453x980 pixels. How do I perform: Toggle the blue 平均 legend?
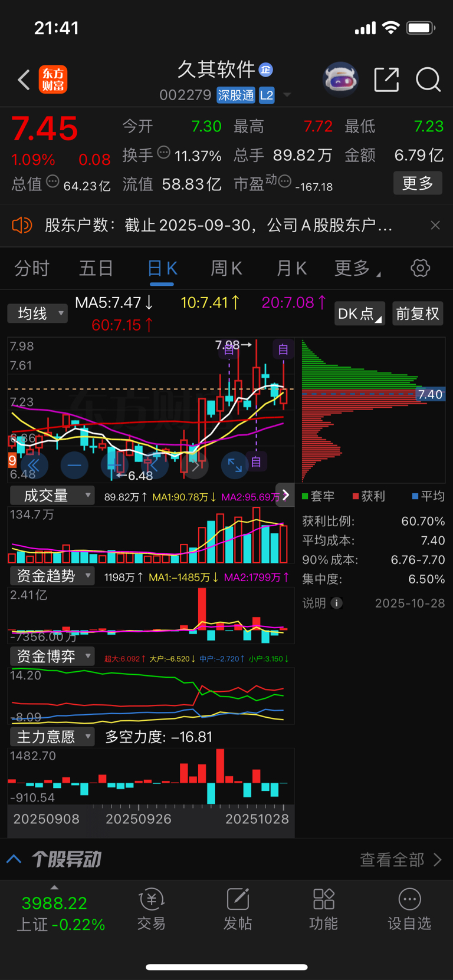(428, 496)
